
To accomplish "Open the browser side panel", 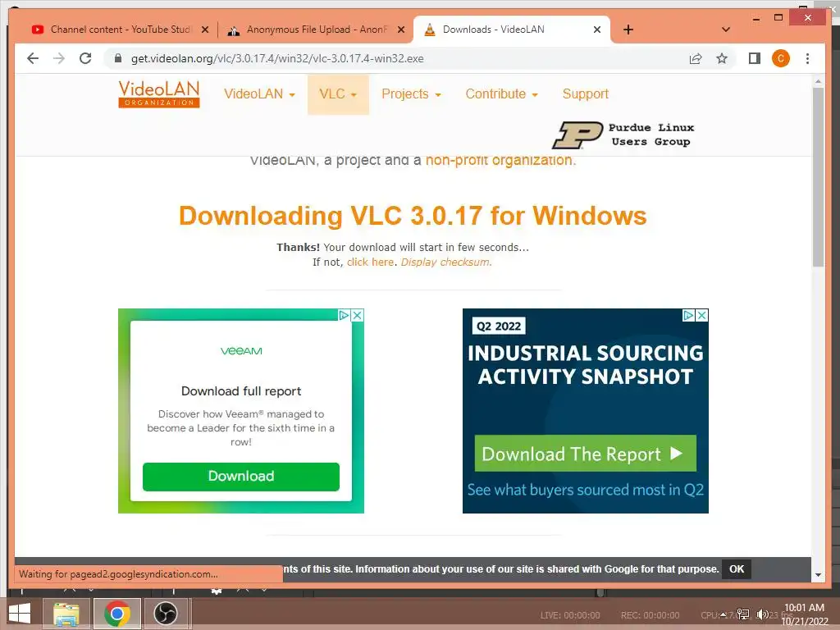I will tap(755, 58).
